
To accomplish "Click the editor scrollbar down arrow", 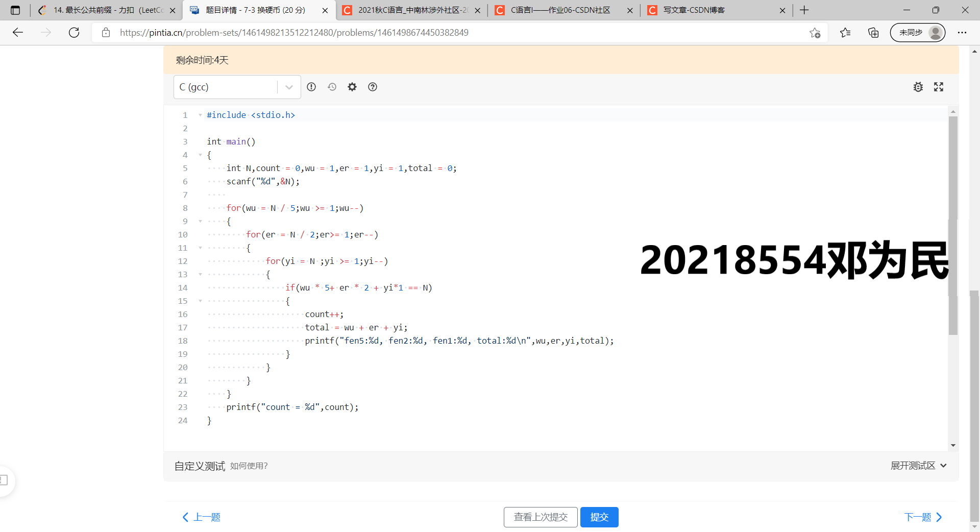I will (x=953, y=446).
